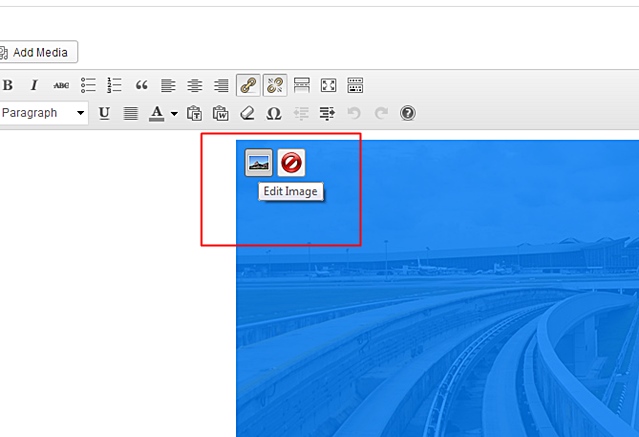The height and width of the screenshot is (437, 639).
Task: Insert a link with the chain icon
Action: click(248, 86)
